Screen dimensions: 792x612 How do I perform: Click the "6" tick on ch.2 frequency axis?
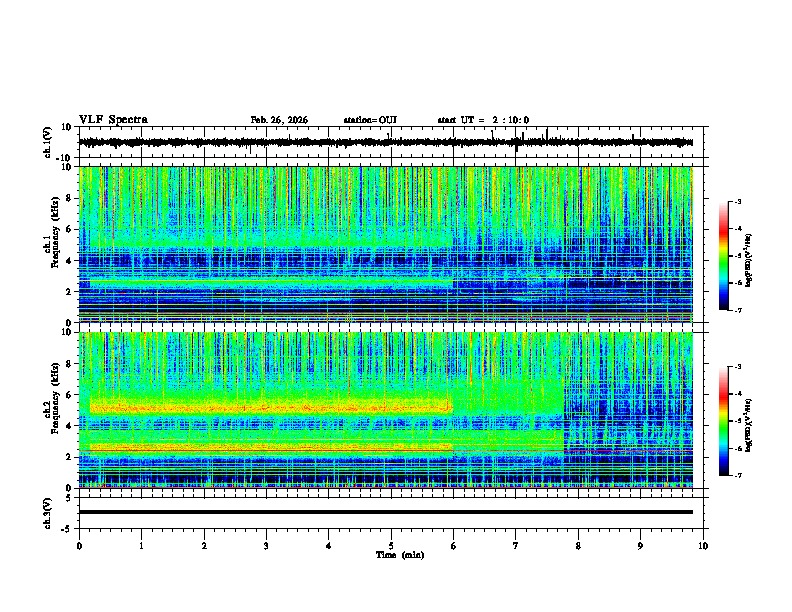pos(69,395)
